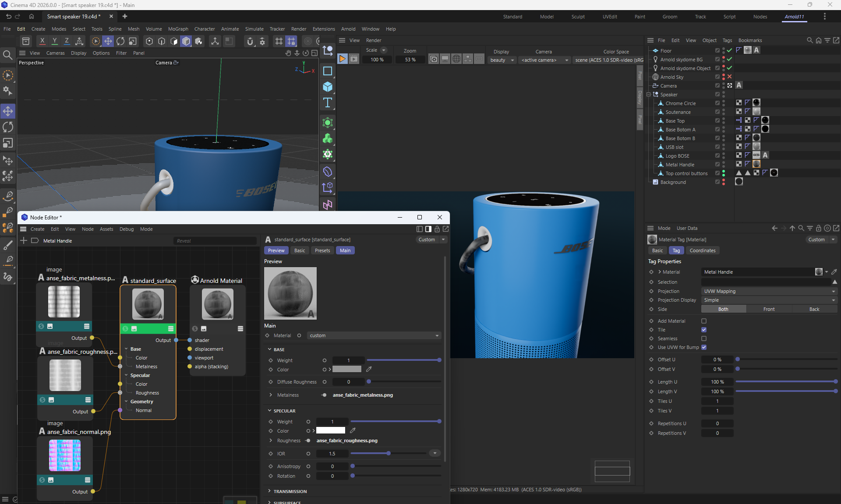841x504 pixels.
Task: Select the Move tool in left toolbar
Action: point(8,111)
